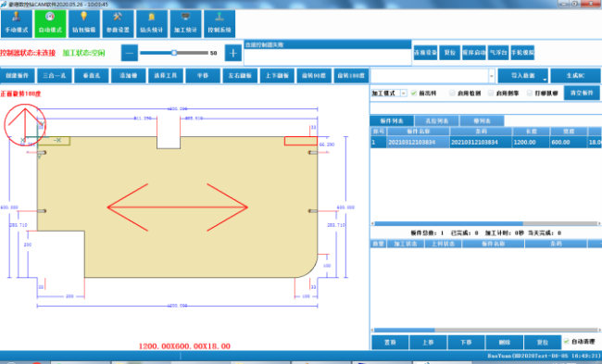Viewport: 602px width, 364px height.
Task: Open 钻头统计 drill statistics icon
Action: point(152,24)
